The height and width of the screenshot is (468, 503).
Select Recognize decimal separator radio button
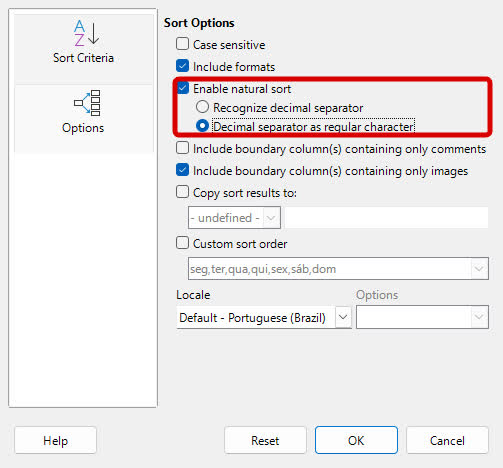click(x=202, y=107)
